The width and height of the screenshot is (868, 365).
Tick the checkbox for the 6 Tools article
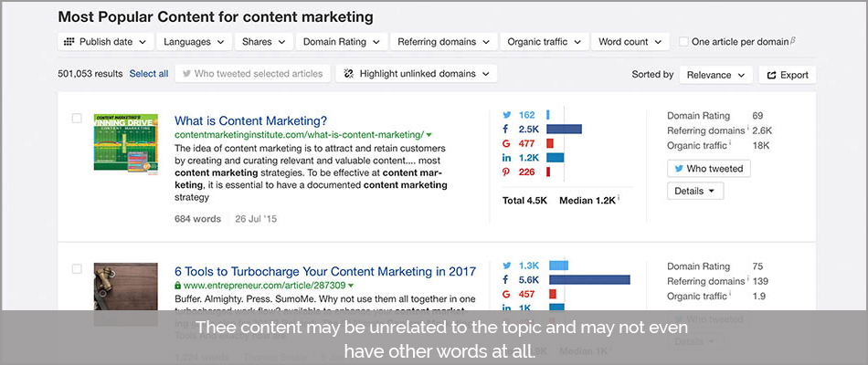pos(77,269)
